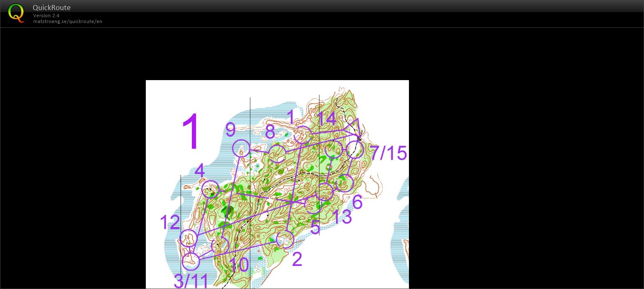Select the 7/15 control circle
644x289 pixels.
pos(355,150)
